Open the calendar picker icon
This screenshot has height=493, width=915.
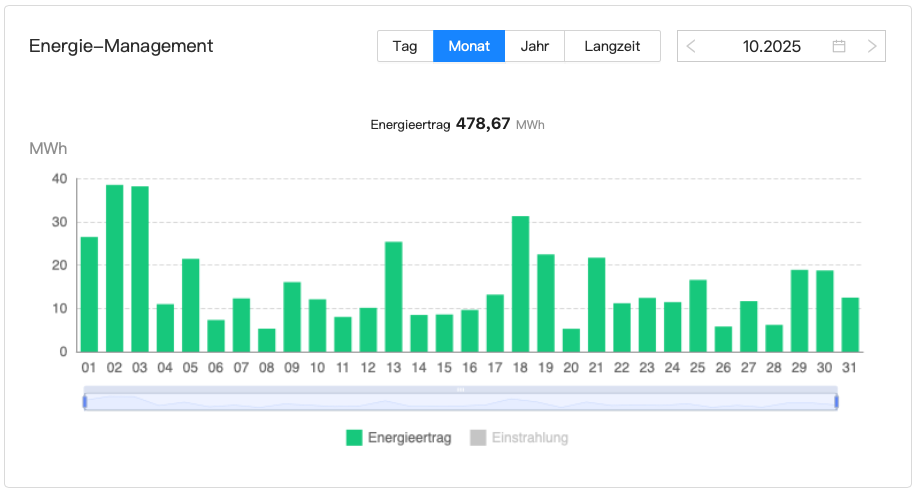[839, 46]
